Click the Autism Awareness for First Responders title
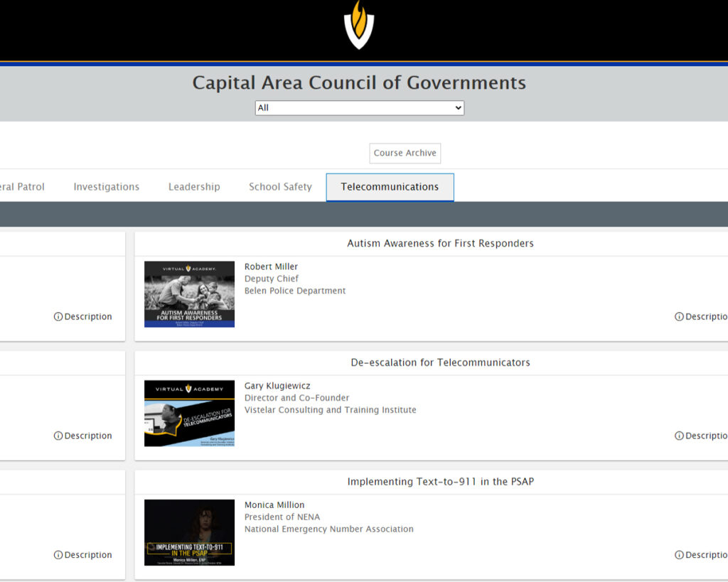Image resolution: width=728 pixels, height=582 pixels. (441, 243)
